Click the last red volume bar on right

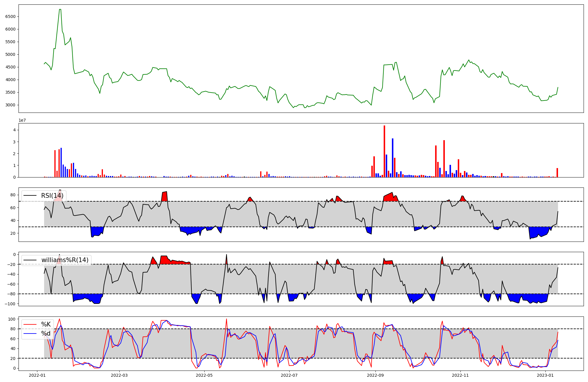[557, 173]
